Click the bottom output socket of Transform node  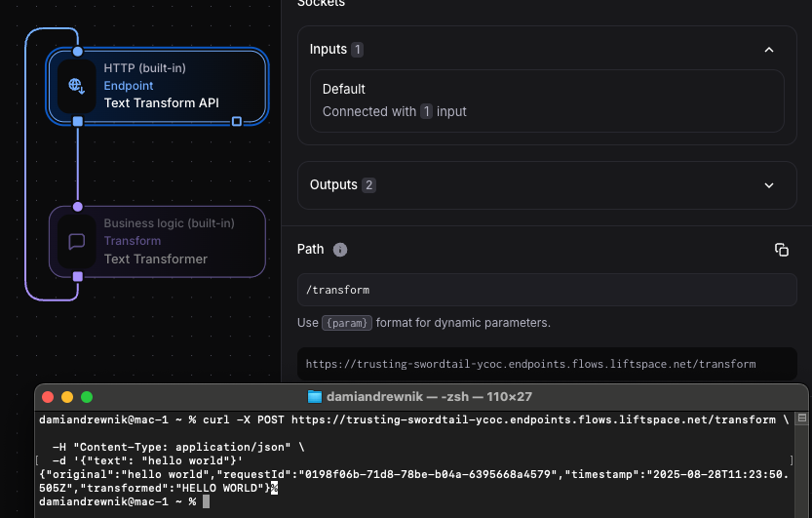(x=78, y=277)
